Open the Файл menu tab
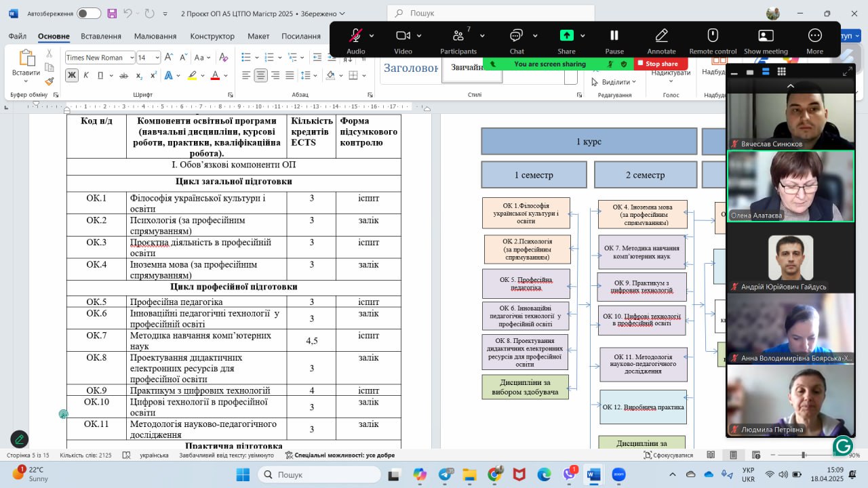This screenshot has height=488, width=868. click(18, 36)
